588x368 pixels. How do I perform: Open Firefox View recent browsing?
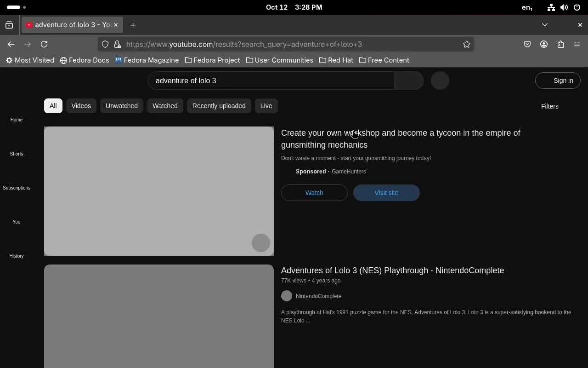tap(9, 25)
